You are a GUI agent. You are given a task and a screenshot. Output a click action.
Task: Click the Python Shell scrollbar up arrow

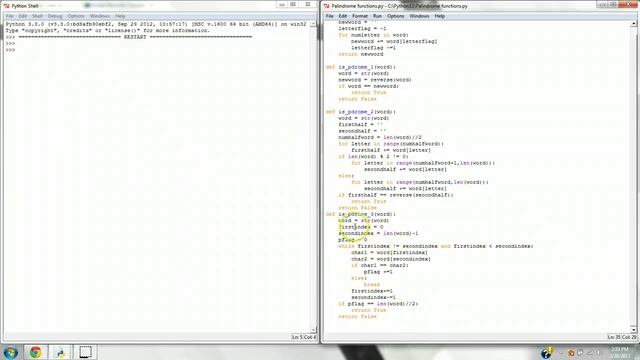click(x=313, y=24)
